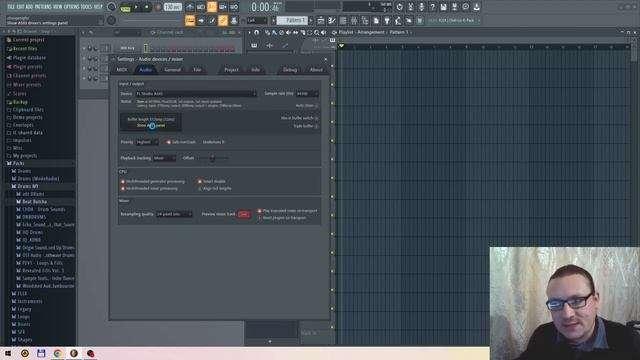Click the magnet snap icon in Playlist
This screenshot has width=640, height=360.
pyautogui.click(x=256, y=32)
